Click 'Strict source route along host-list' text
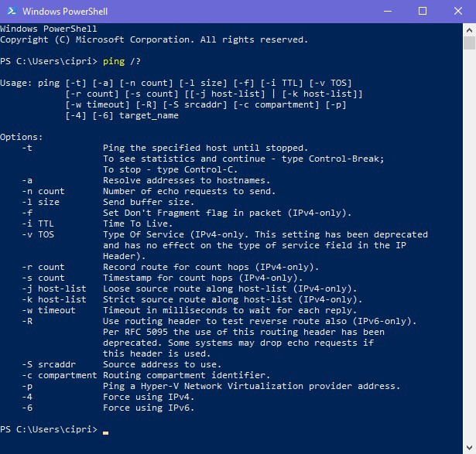Image resolution: width=476 pixels, height=454 pixels. click(232, 299)
